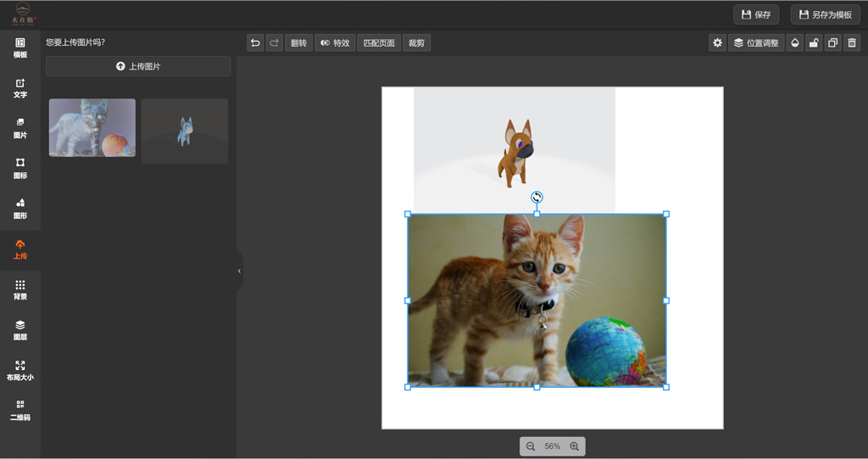Click the 56% zoom level text
The image size is (868, 459).
click(x=552, y=446)
